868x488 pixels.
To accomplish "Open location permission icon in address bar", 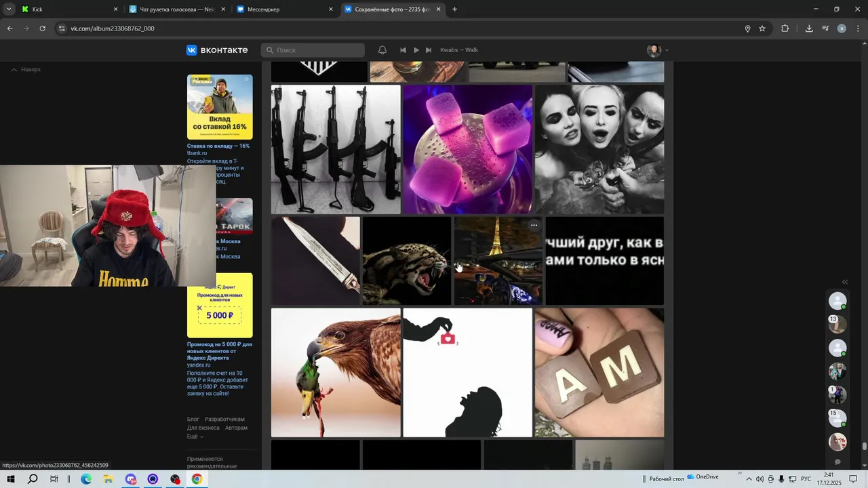I will 747,28.
